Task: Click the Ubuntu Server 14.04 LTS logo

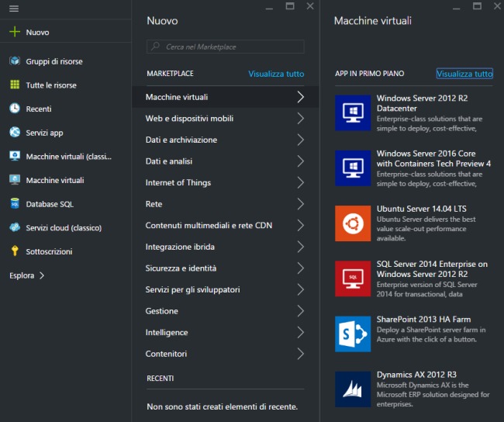Action: pyautogui.click(x=353, y=223)
